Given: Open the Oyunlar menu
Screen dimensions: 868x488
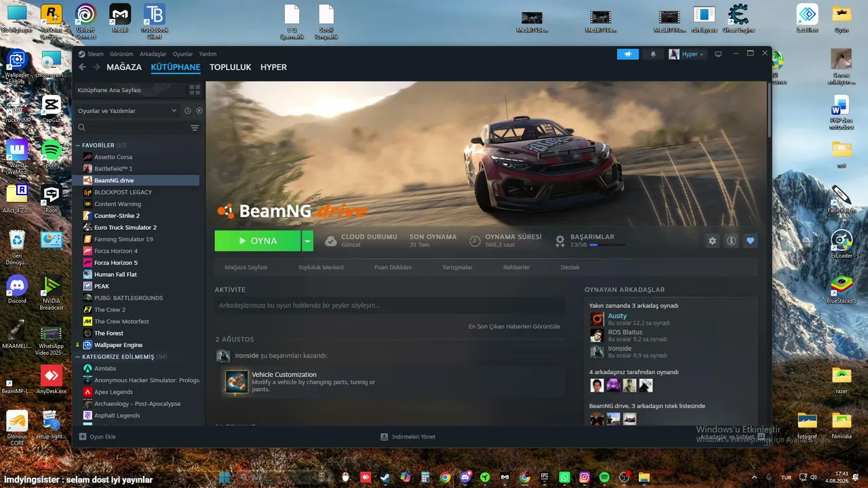Looking at the screenshot, I should (182, 54).
